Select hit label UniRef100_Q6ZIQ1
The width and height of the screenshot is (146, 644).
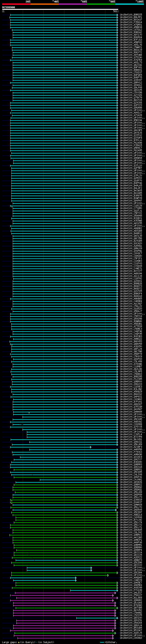[131, 65]
